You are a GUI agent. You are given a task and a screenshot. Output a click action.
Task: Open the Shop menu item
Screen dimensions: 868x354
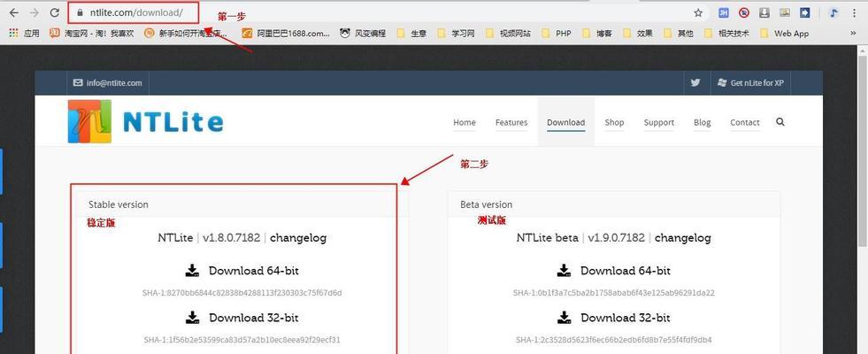(614, 122)
